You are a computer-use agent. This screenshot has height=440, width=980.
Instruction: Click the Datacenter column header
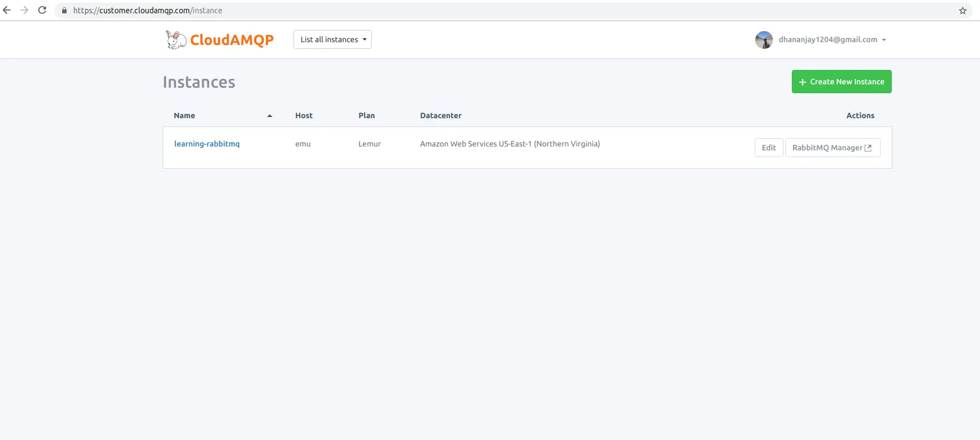(x=441, y=115)
